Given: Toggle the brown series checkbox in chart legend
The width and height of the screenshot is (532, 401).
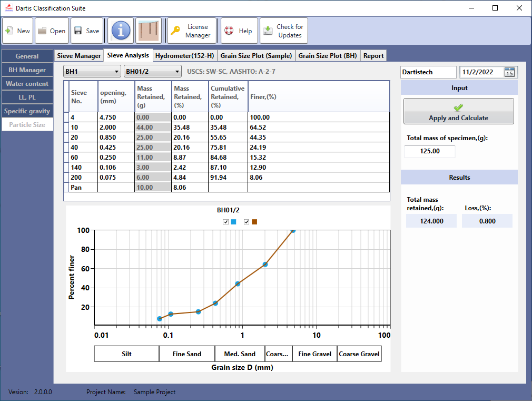Looking at the screenshot, I should [x=247, y=222].
